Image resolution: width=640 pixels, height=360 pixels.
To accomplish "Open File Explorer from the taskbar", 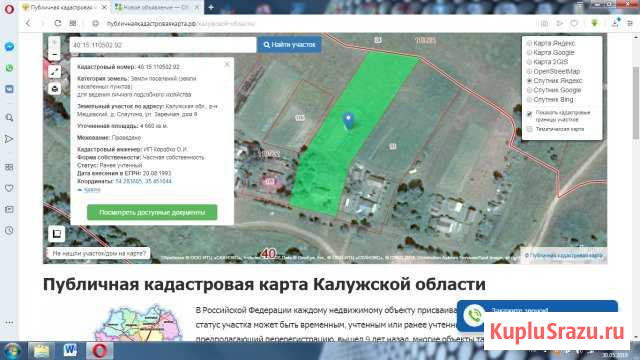I will tap(41, 351).
